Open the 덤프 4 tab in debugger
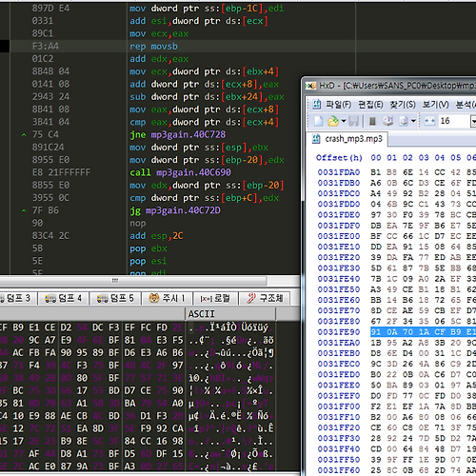Image resolution: width=476 pixels, height=476 pixels. [x=64, y=298]
